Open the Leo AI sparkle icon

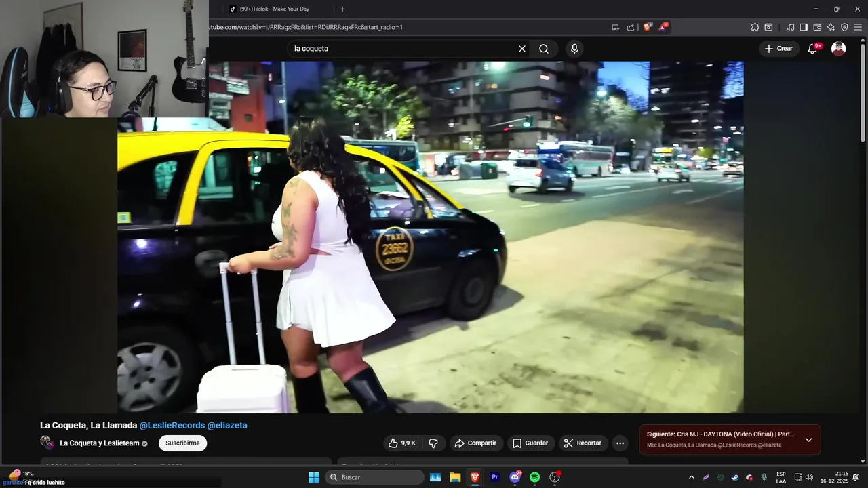831,27
